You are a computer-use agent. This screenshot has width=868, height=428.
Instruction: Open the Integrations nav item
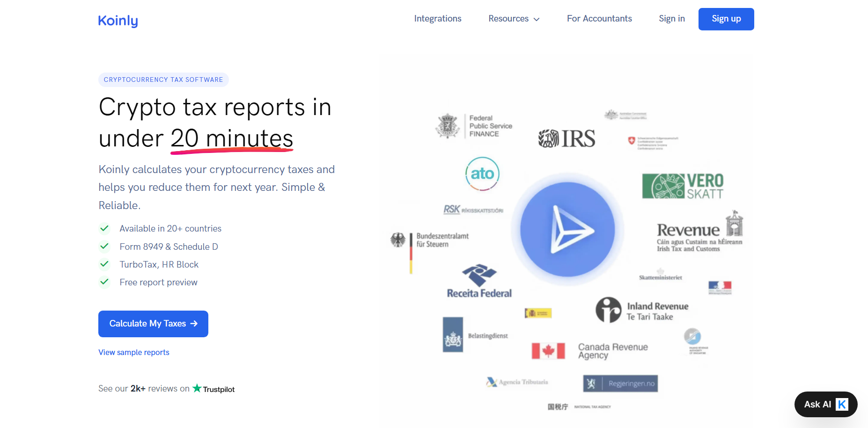point(438,19)
